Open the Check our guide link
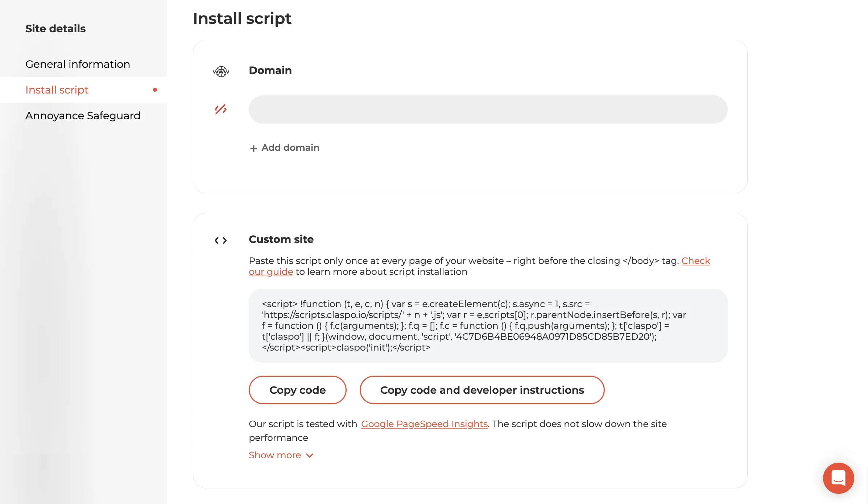 point(695,261)
